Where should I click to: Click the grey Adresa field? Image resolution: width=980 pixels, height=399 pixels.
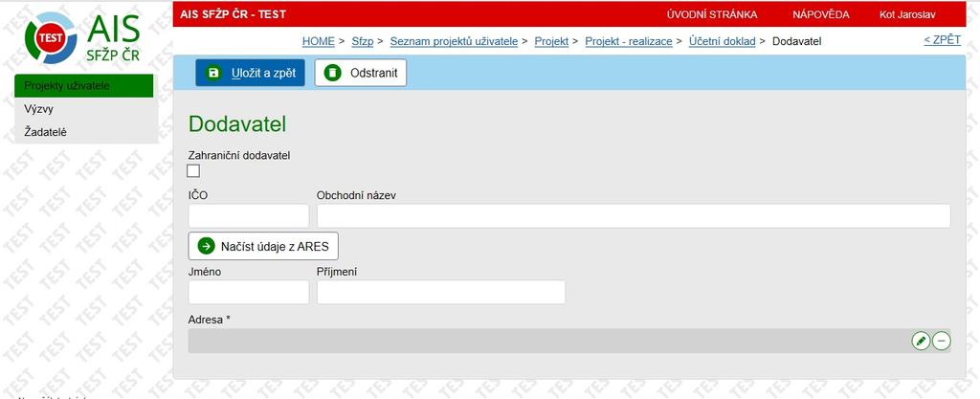(569, 341)
